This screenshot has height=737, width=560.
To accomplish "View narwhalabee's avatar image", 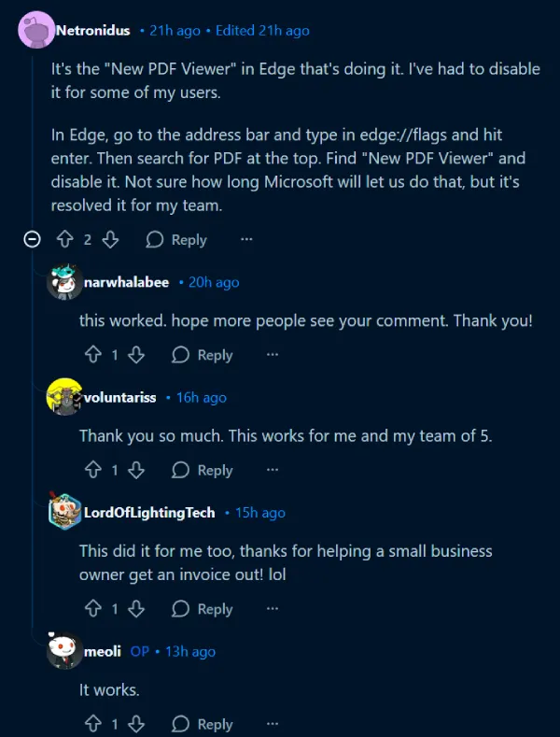I will [x=63, y=282].
